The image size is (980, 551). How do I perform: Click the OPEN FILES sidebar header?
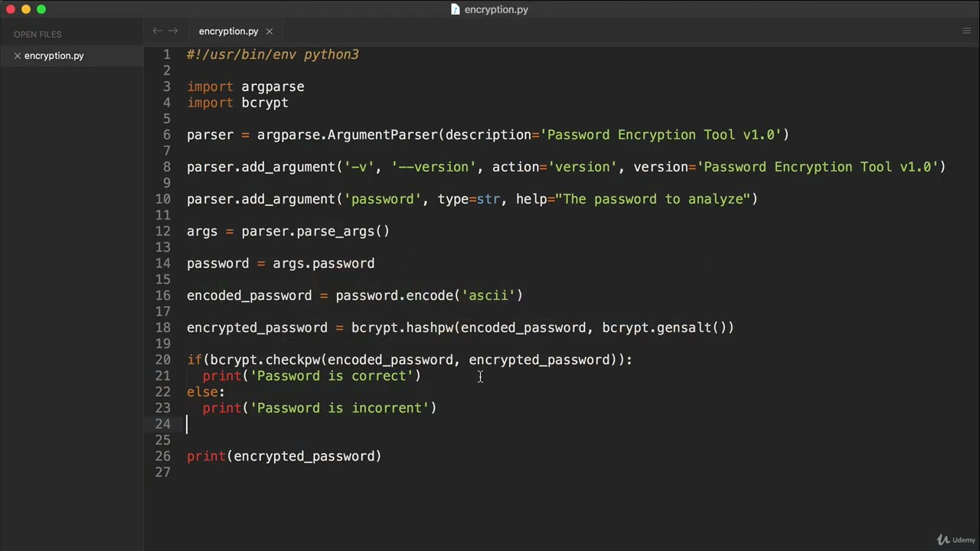[x=38, y=34]
